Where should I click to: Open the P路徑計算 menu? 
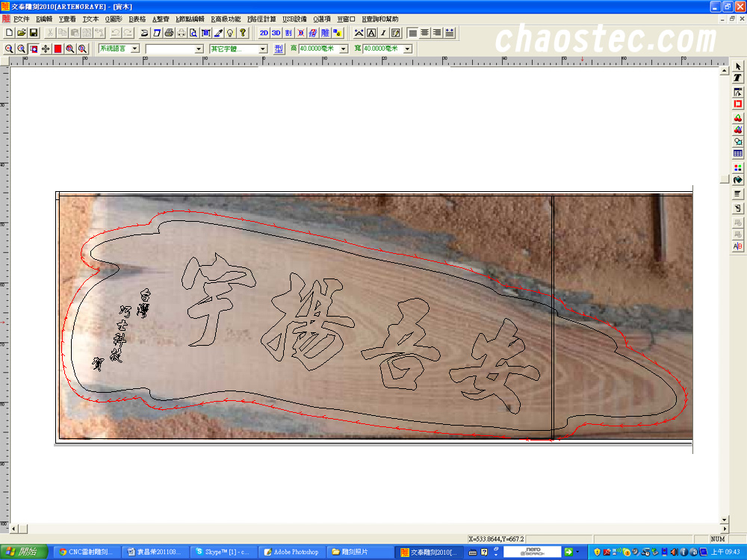(x=261, y=19)
